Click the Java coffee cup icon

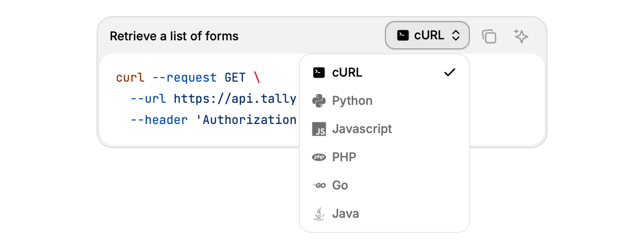point(319,214)
